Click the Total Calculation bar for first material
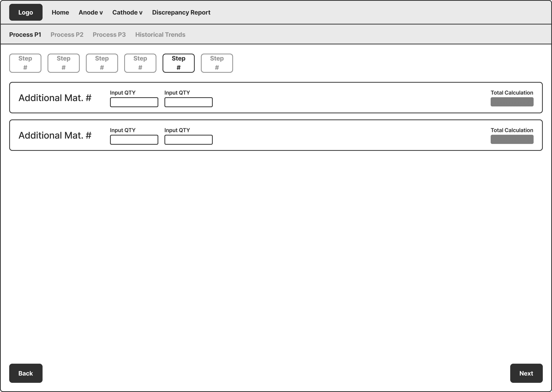 (x=512, y=101)
